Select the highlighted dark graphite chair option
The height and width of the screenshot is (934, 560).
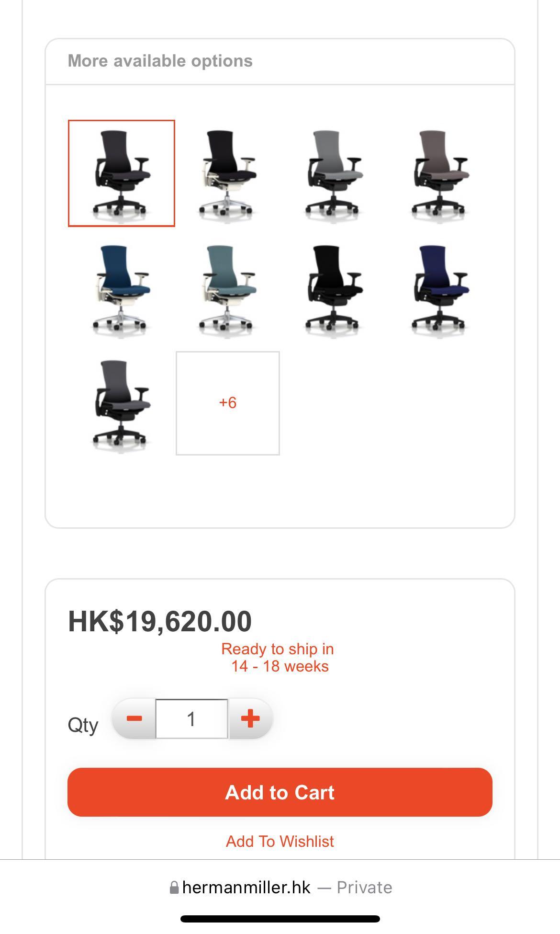122,173
